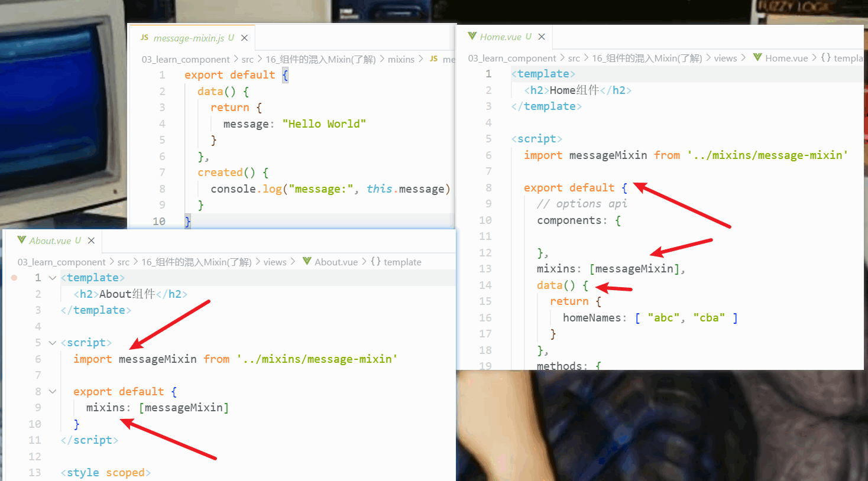868x481 pixels.
Task: Open views breadcrumb in Home.vue editor
Action: tap(726, 58)
